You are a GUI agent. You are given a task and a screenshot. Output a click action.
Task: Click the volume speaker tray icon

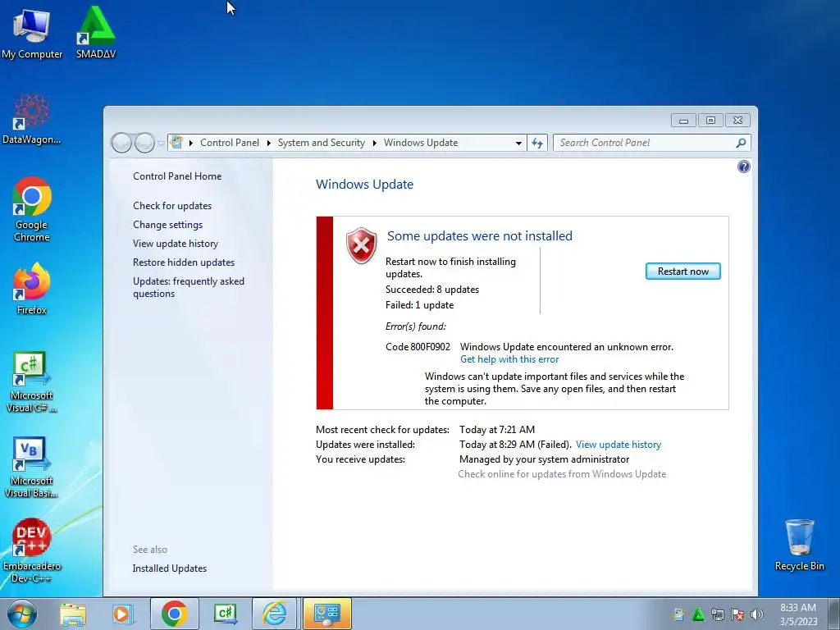pyautogui.click(x=757, y=614)
